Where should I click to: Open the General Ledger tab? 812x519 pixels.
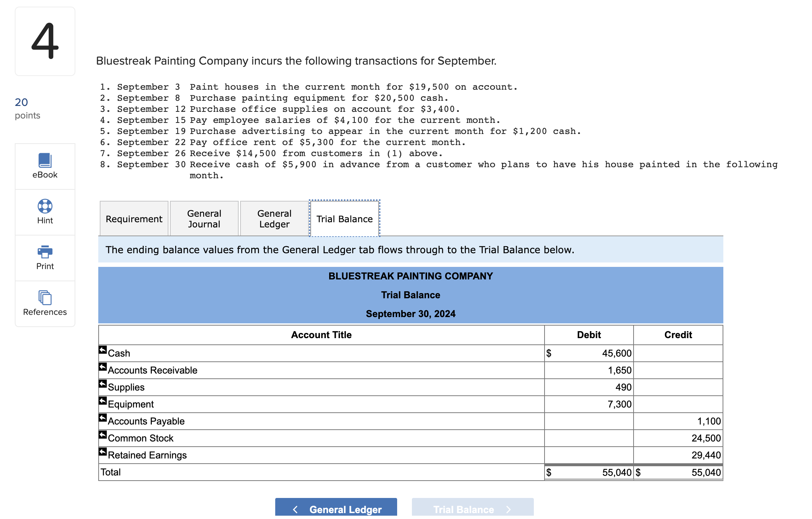click(x=274, y=219)
